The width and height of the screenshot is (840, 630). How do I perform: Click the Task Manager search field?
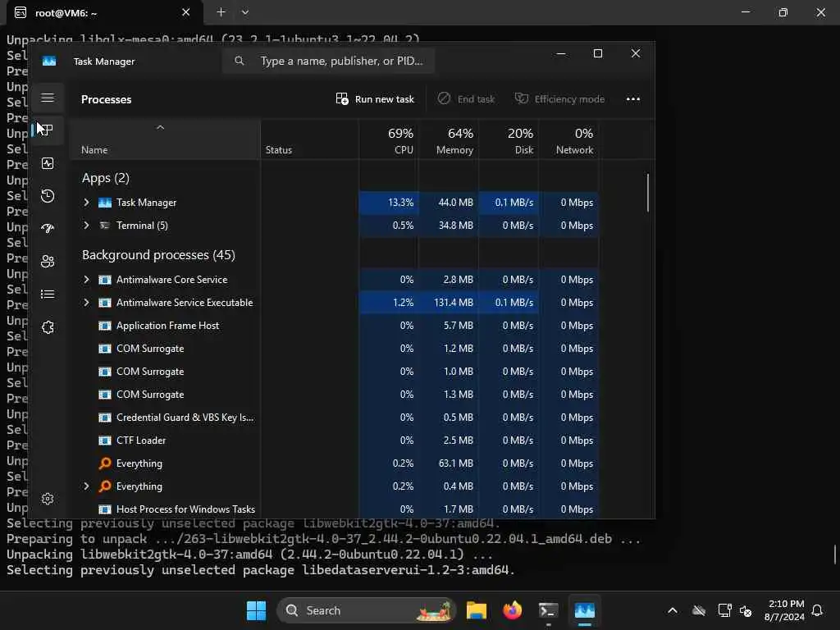pos(328,61)
